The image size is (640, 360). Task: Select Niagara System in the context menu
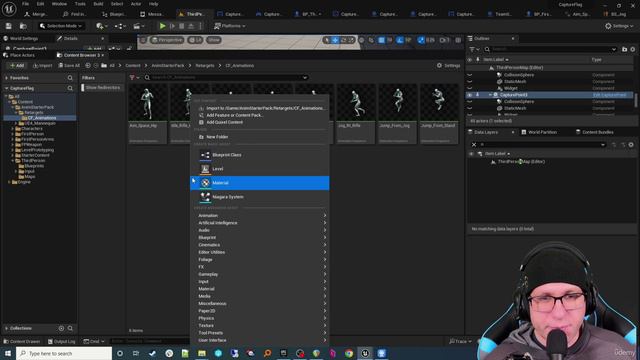(260, 197)
